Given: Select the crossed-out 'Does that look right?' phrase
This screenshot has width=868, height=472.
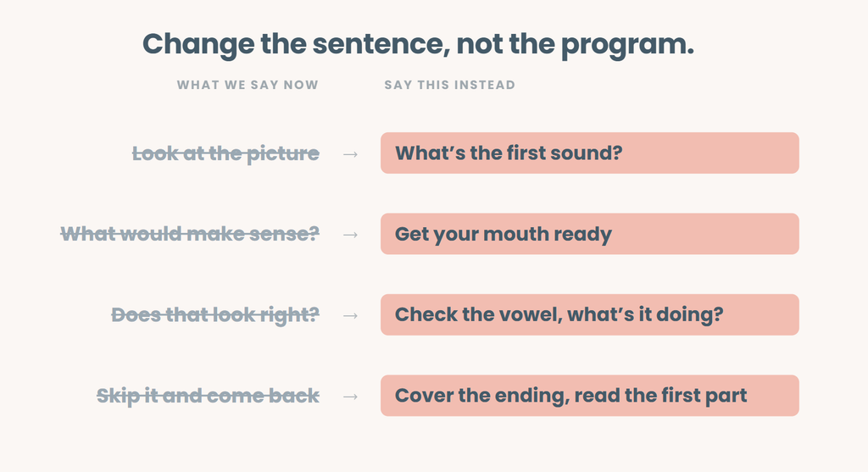Looking at the screenshot, I should 215,315.
